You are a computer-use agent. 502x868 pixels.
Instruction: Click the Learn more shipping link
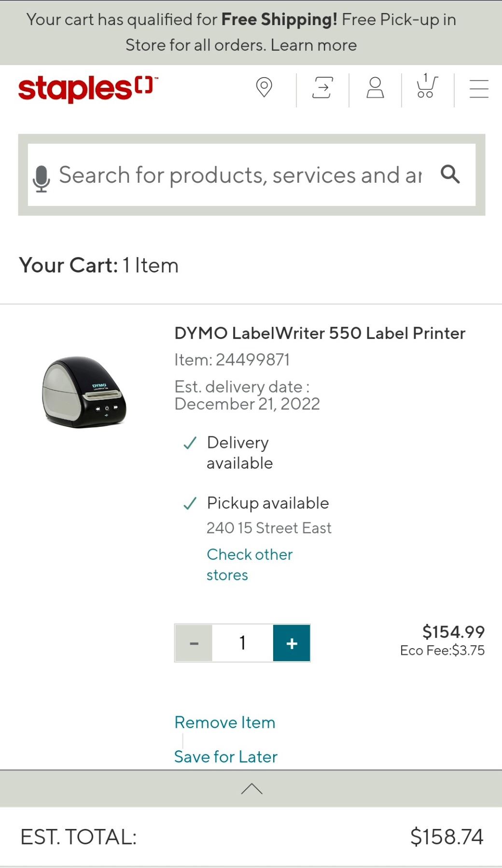click(x=314, y=45)
